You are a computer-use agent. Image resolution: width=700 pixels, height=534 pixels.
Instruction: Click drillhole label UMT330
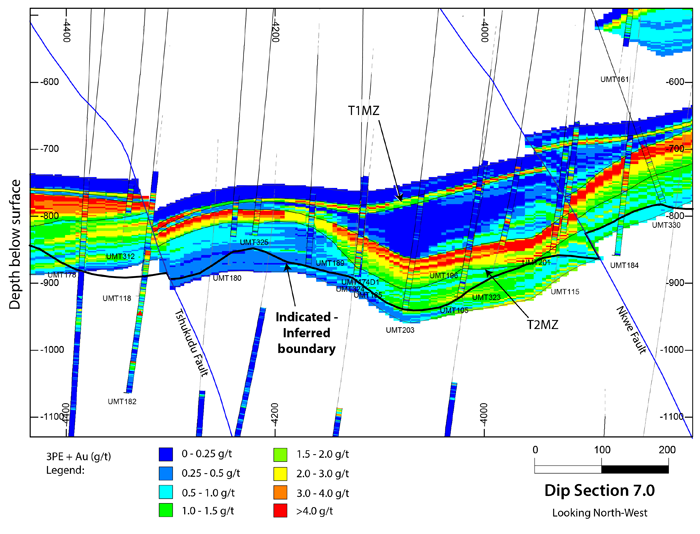point(666,225)
